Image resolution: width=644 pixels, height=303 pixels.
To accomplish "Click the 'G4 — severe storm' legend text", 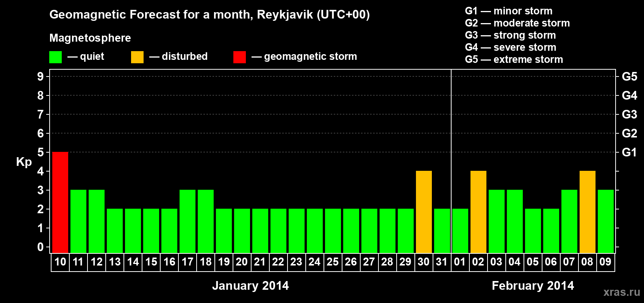I will 511,47.
